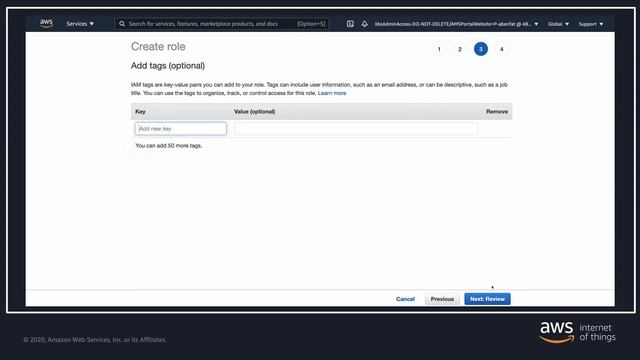Go back with the Previous button
The image size is (640, 360).
point(442,299)
